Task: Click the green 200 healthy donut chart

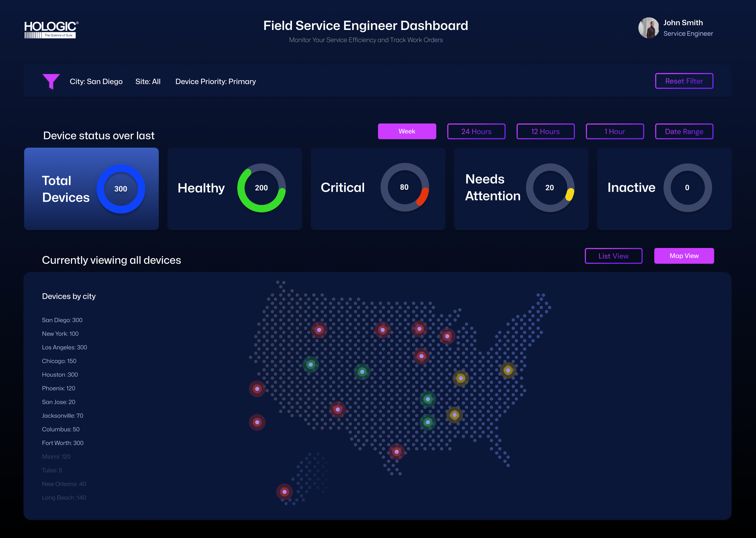Action: [261, 188]
